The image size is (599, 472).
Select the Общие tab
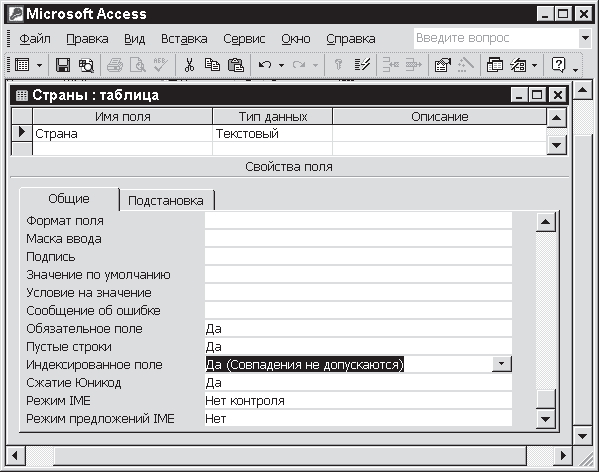coord(69,199)
